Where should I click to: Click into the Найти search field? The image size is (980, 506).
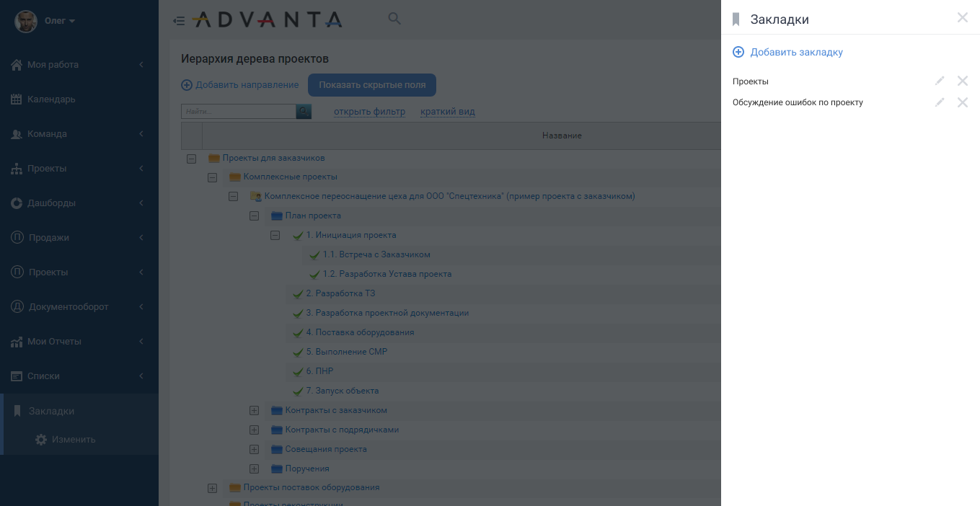coord(239,112)
